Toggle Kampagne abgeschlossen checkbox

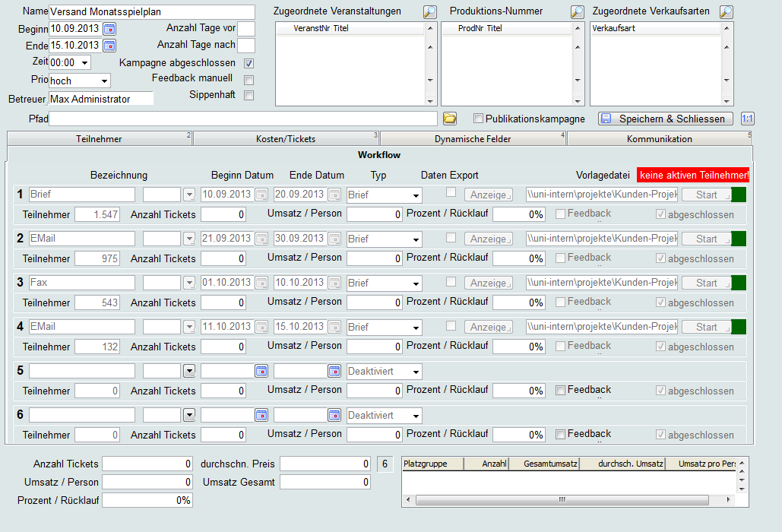pos(249,63)
